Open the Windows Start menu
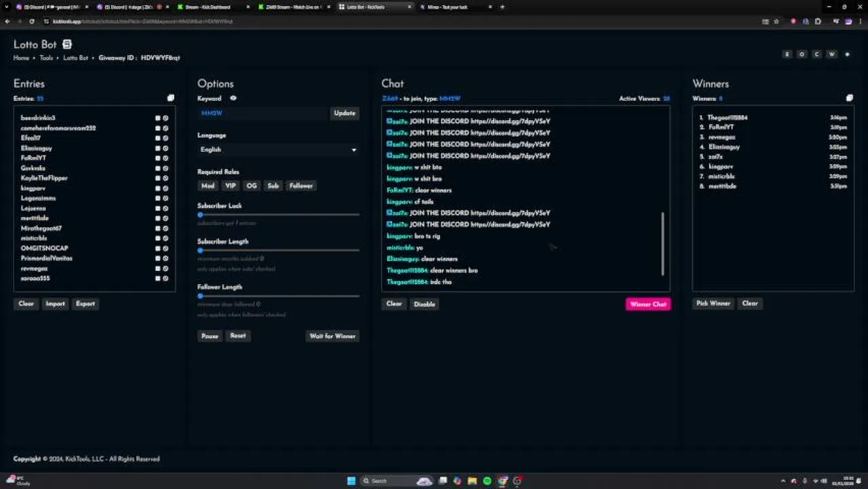 coord(351,481)
